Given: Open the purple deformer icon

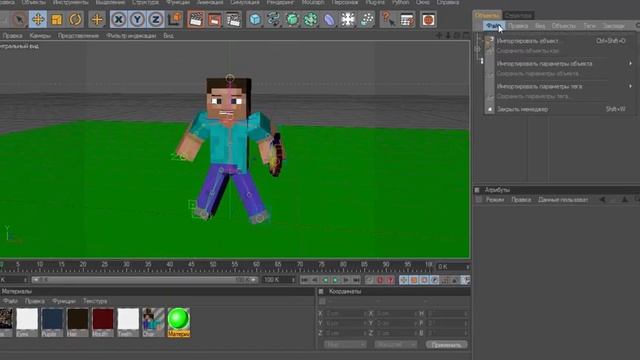Looking at the screenshot, I should tap(329, 19).
